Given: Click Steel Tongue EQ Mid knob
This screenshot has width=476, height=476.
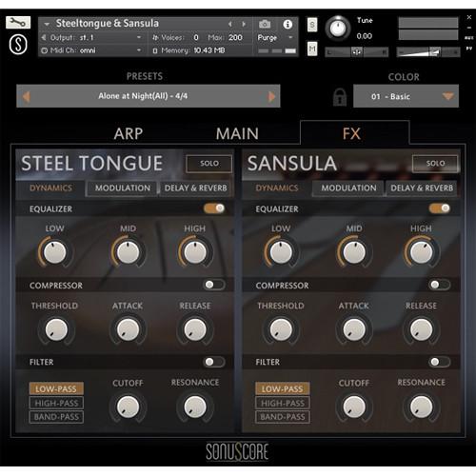Looking at the screenshot, I should coord(128,252).
